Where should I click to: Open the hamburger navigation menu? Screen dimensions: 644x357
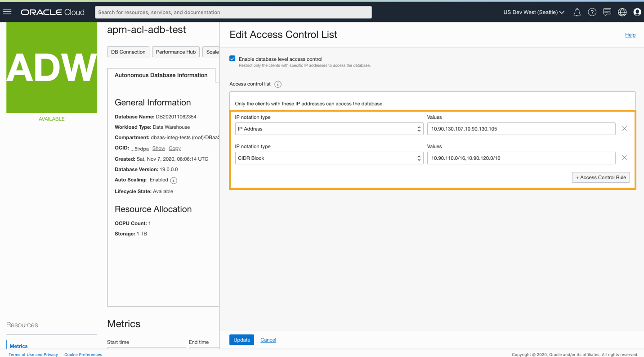(7, 12)
